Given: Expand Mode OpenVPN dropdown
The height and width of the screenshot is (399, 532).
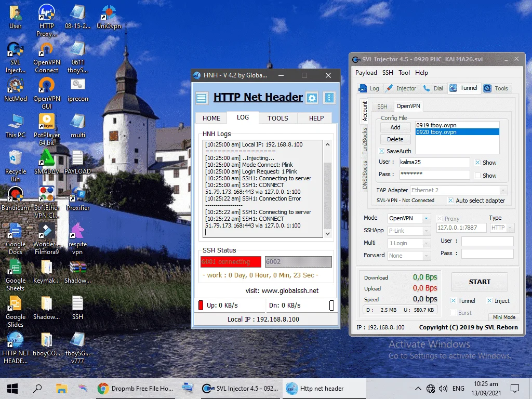Looking at the screenshot, I should pyautogui.click(x=426, y=219).
